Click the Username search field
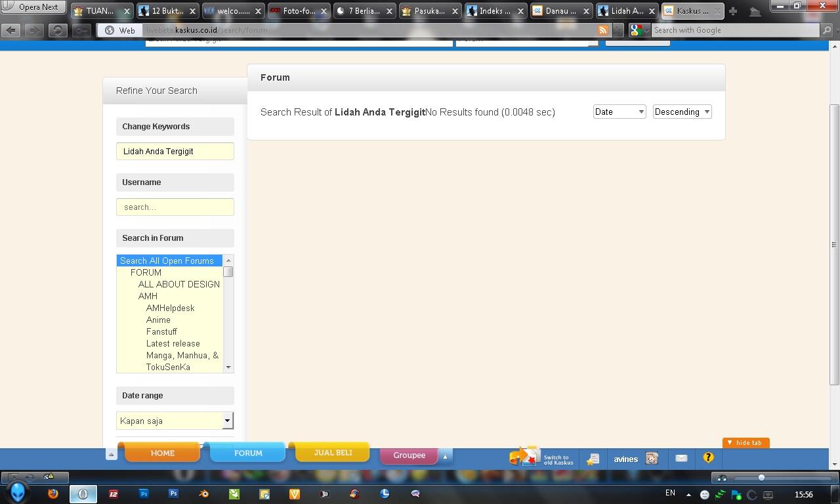Screen dimensions: 840x504 [x=175, y=207]
